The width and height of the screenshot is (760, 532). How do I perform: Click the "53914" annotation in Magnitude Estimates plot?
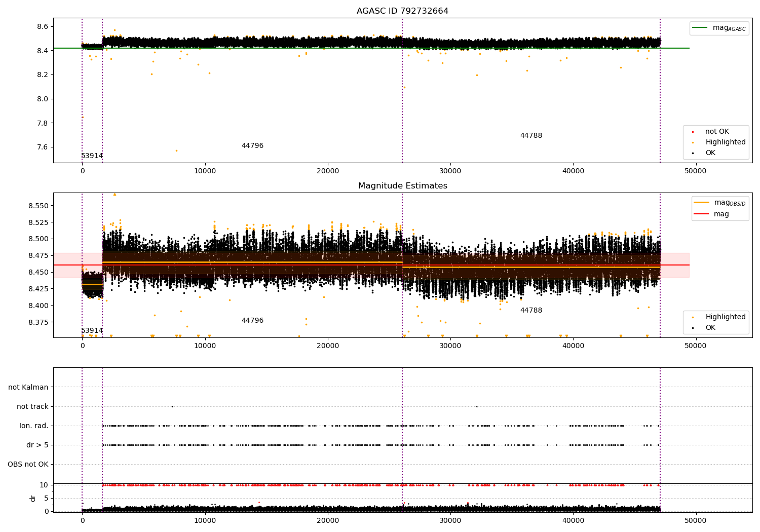click(92, 331)
